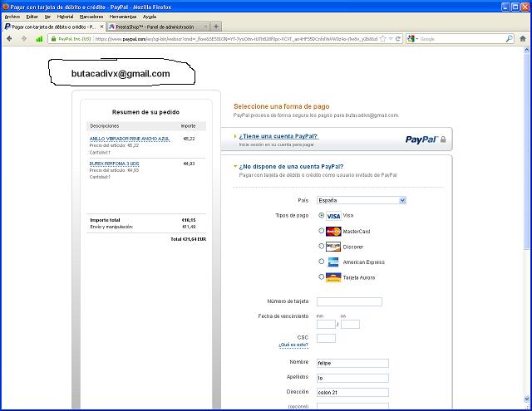Open the ANILLO VIBRADOR PENE ANCHO AZUL item link

pyautogui.click(x=130, y=139)
